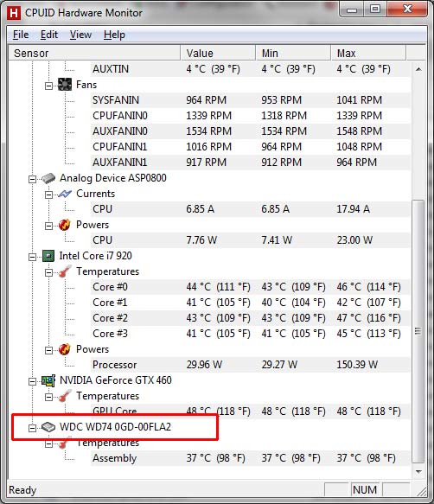Click the Min column header
The image size is (434, 504).
[293, 53]
